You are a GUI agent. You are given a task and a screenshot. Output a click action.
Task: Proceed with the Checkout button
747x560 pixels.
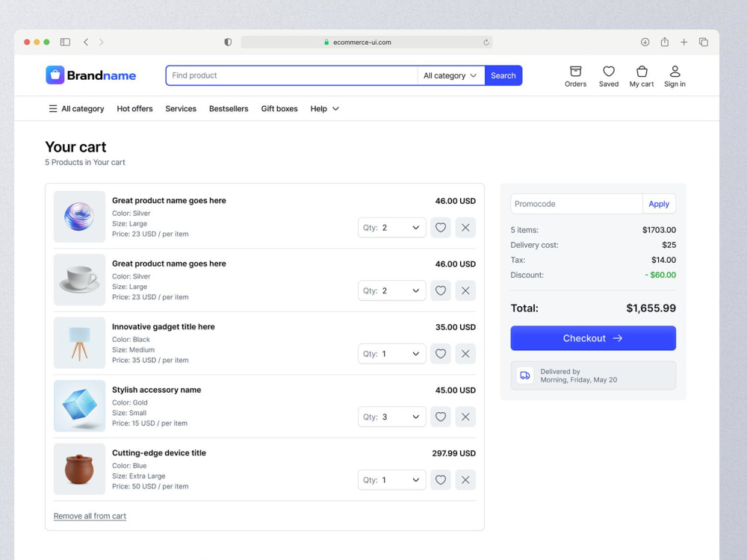(x=593, y=338)
